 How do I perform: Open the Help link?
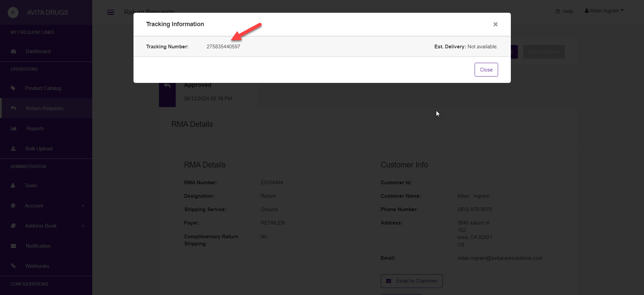pyautogui.click(x=565, y=11)
